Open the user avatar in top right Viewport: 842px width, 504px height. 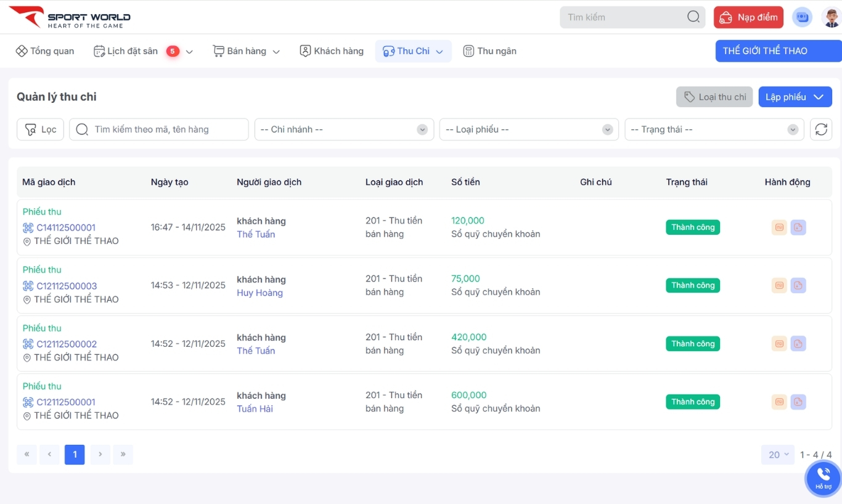coord(831,17)
